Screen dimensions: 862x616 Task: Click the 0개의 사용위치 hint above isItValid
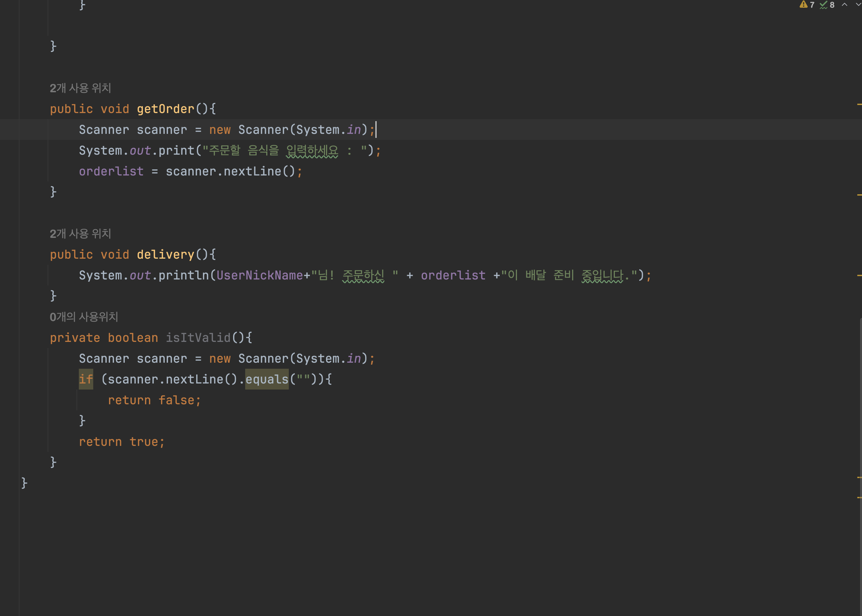coord(84,317)
